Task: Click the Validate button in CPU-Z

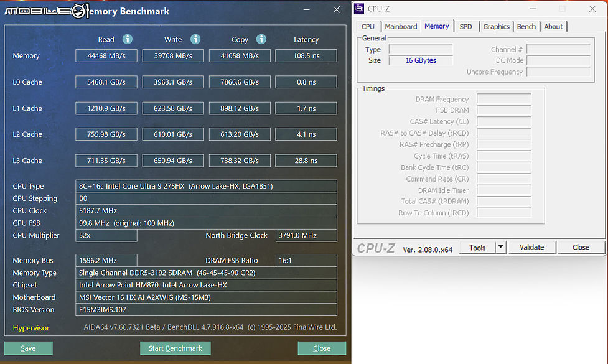Action: [x=531, y=247]
